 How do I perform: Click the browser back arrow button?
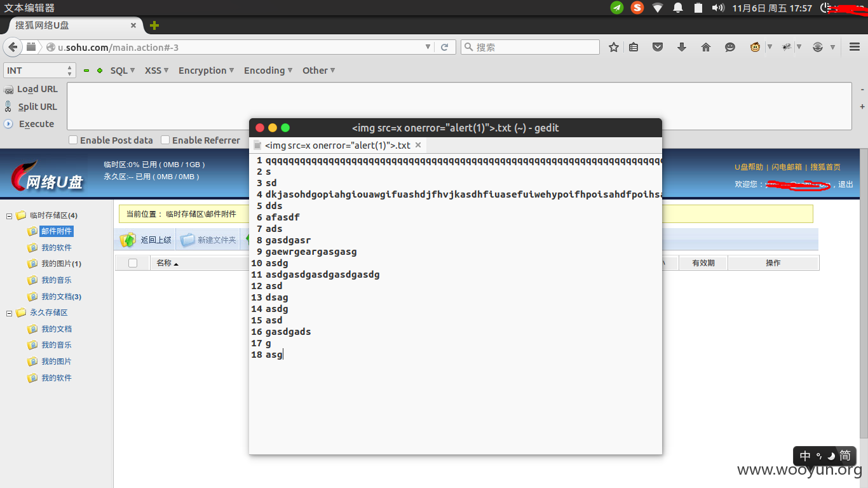(12, 47)
